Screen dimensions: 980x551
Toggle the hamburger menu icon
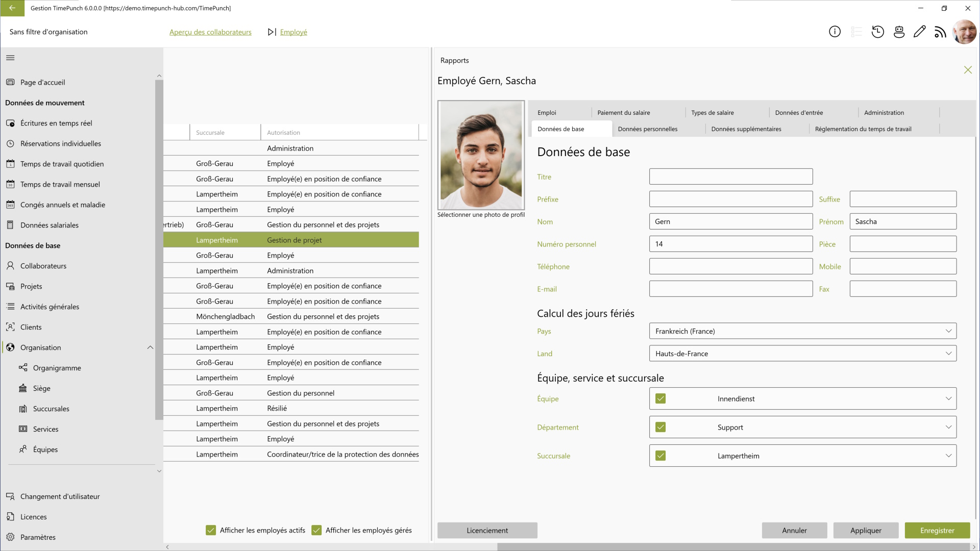pos(10,58)
